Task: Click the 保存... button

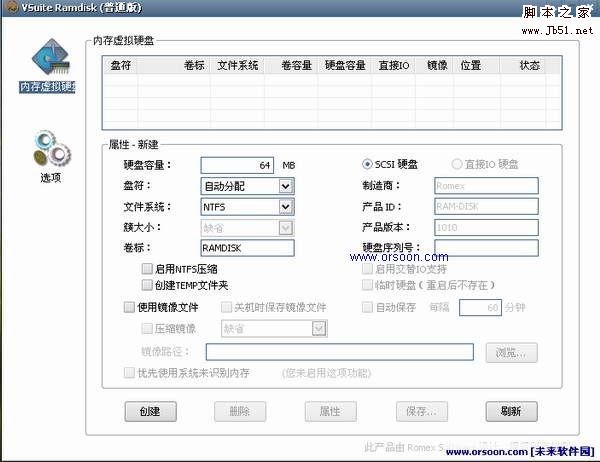Action: (x=422, y=411)
